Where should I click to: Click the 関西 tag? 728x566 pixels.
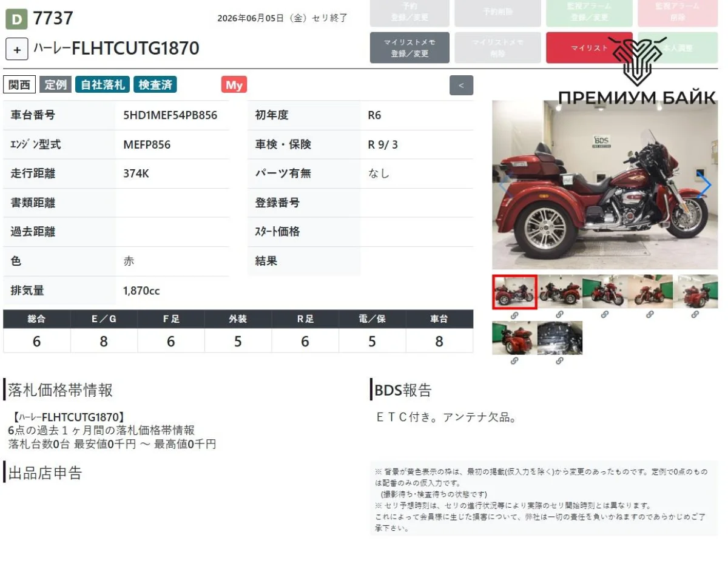[x=19, y=85]
